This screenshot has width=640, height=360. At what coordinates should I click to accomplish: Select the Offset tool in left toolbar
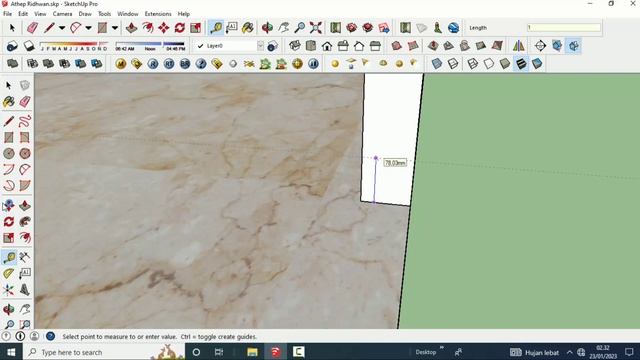coord(24,238)
